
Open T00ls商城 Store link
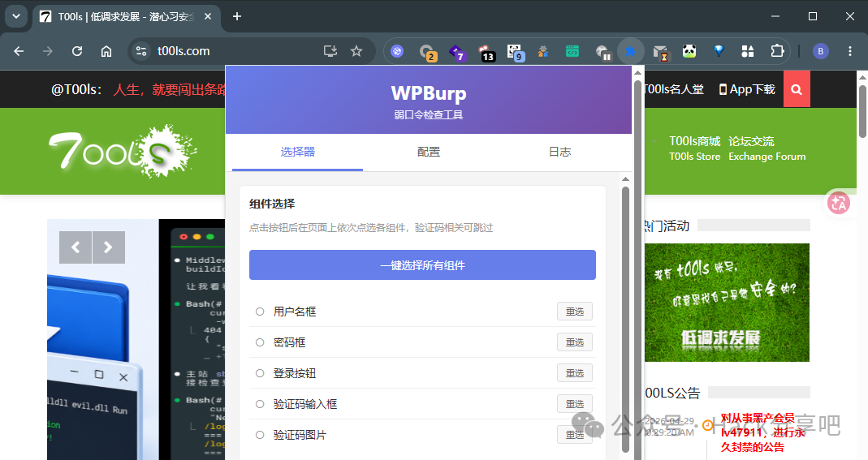point(695,148)
